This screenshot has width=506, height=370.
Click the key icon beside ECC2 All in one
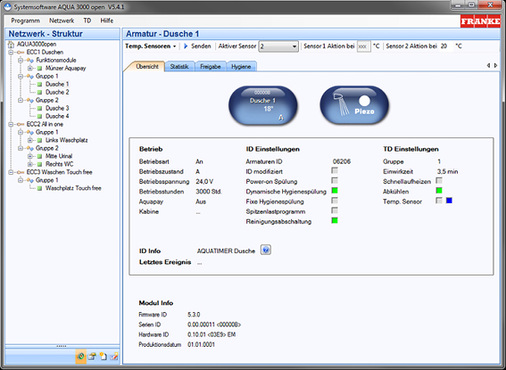(x=21, y=124)
